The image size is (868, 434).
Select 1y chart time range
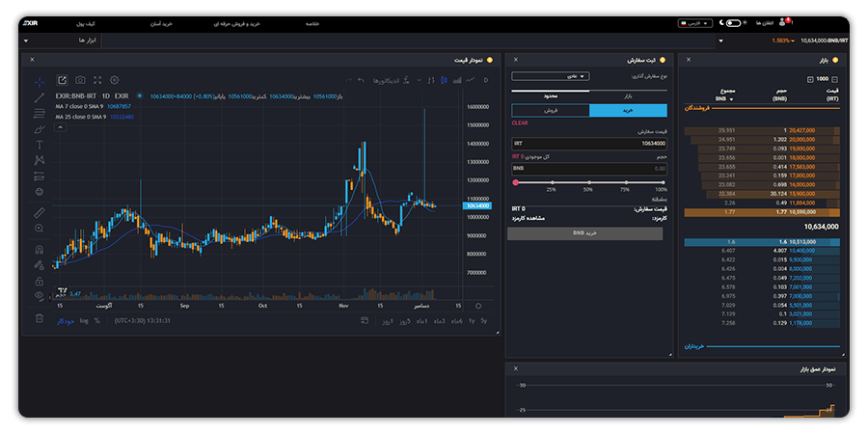coord(472,321)
